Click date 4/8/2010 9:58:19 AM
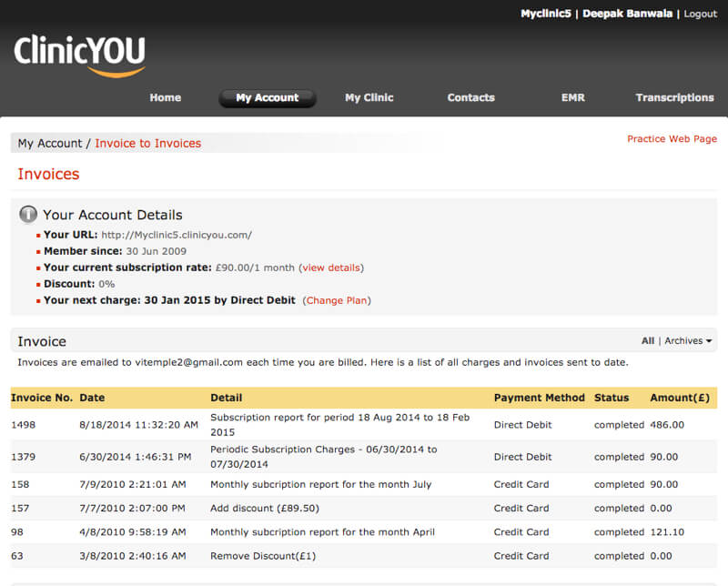 point(133,532)
